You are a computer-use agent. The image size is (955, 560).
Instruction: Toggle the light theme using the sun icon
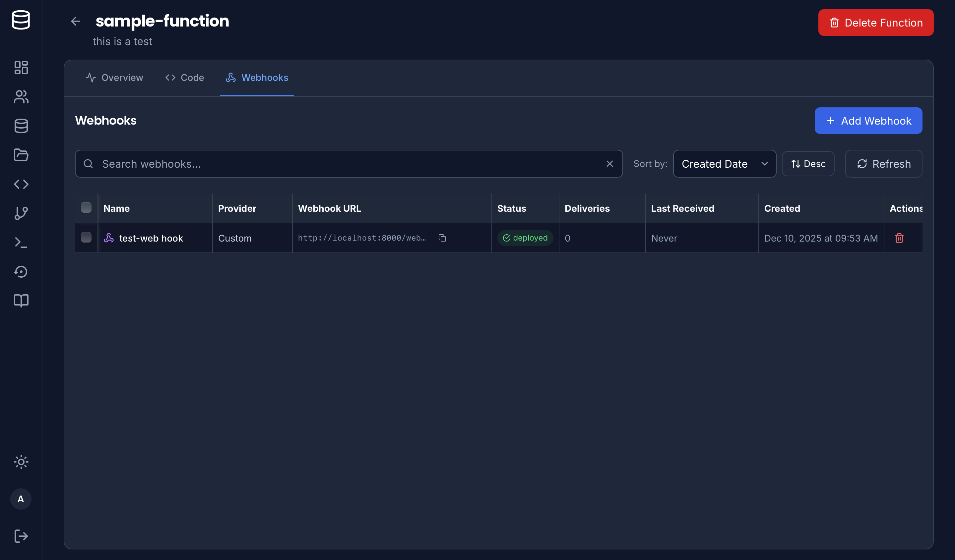coord(21,462)
